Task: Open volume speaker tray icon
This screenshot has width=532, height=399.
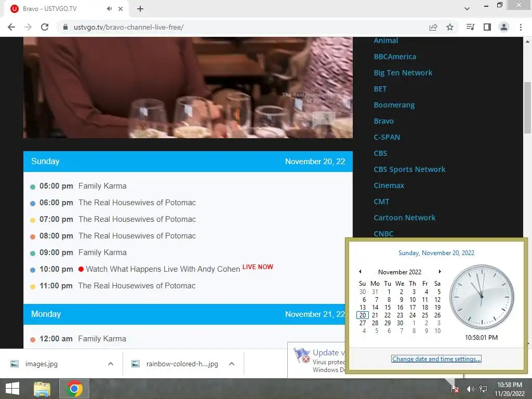Action: click(470, 389)
